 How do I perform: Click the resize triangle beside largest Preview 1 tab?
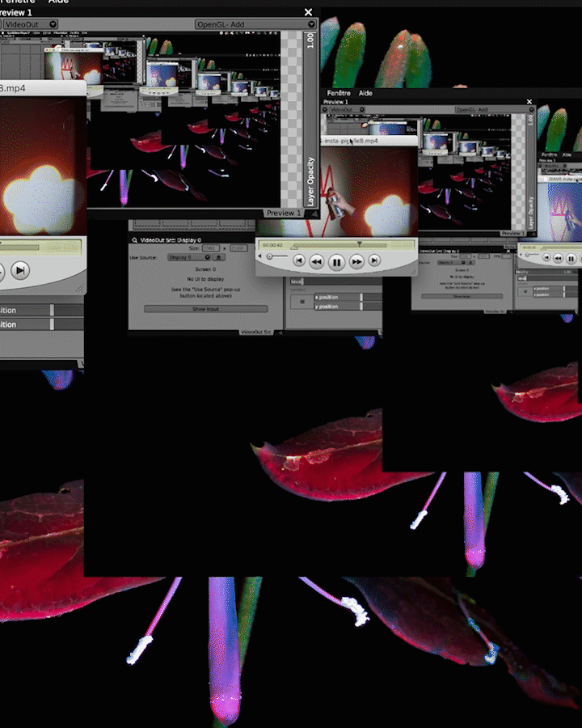point(314,214)
